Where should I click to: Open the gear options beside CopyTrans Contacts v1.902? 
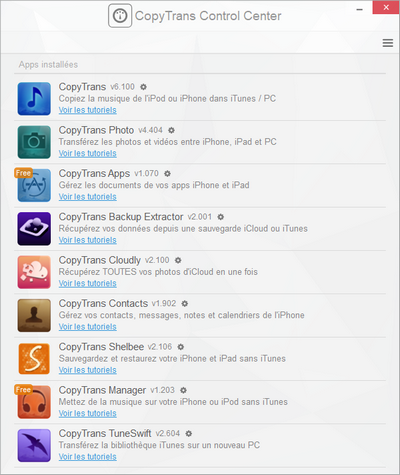[185, 304]
